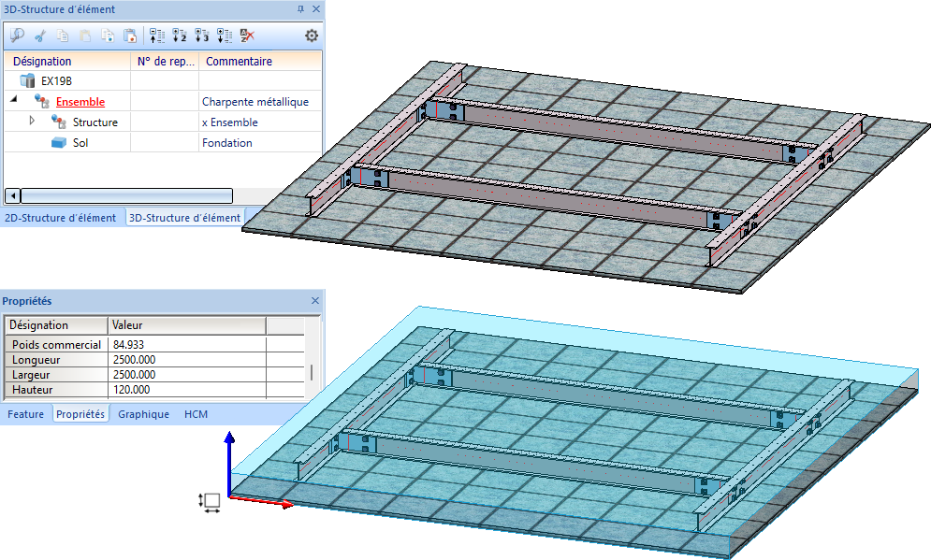This screenshot has height=560, width=931.
Task: Click the scissors cut icon
Action: (39, 36)
